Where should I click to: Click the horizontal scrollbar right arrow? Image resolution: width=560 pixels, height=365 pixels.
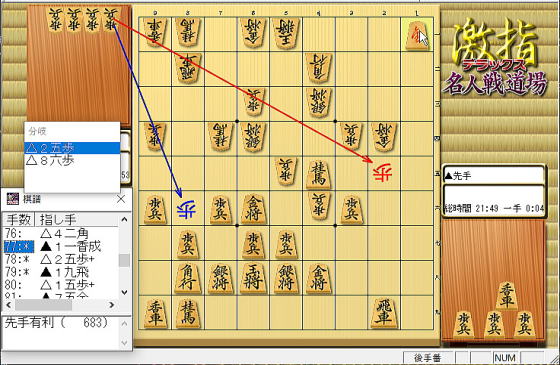pyautogui.click(x=112, y=305)
